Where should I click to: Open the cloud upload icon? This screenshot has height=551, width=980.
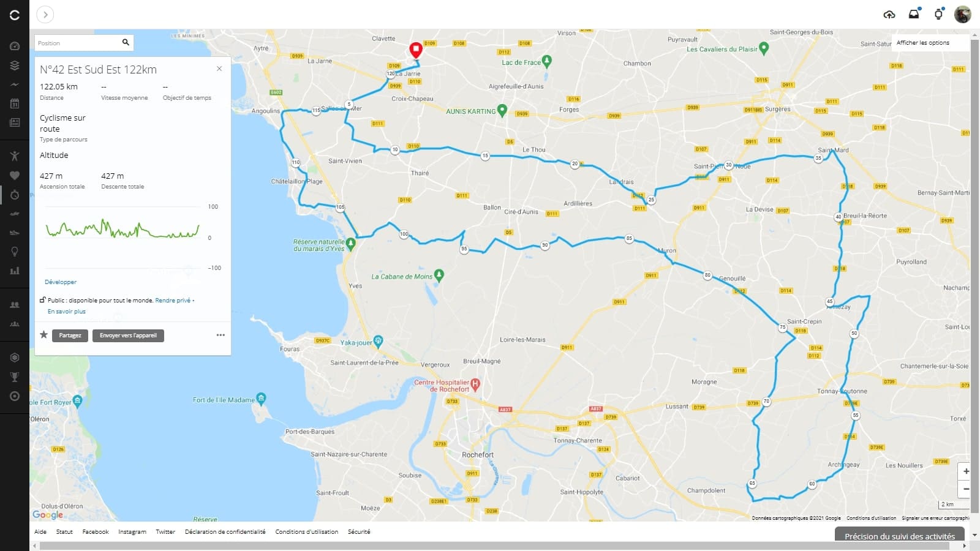tap(889, 14)
